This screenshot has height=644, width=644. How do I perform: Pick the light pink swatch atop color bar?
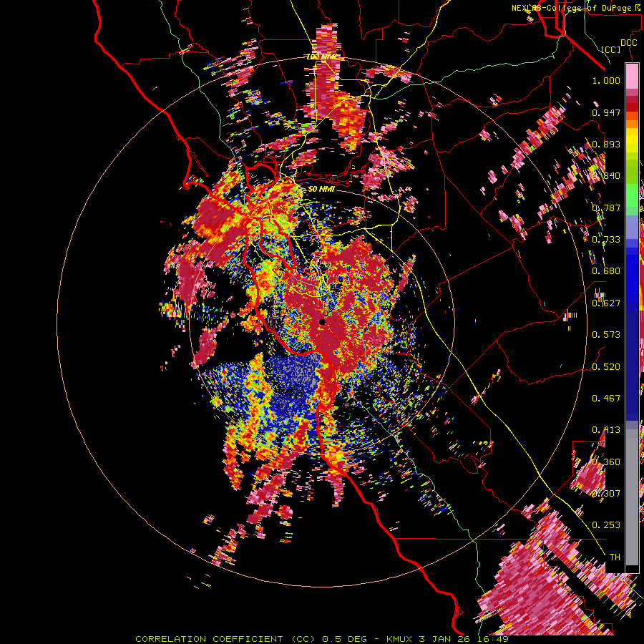point(632,76)
